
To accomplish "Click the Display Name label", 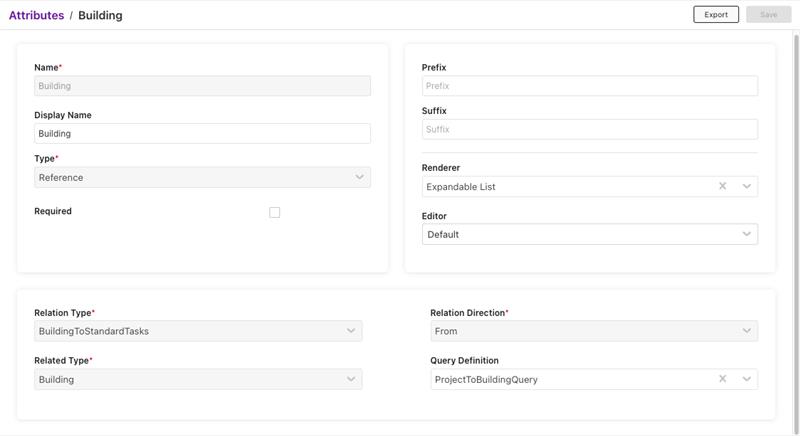I will [63, 115].
